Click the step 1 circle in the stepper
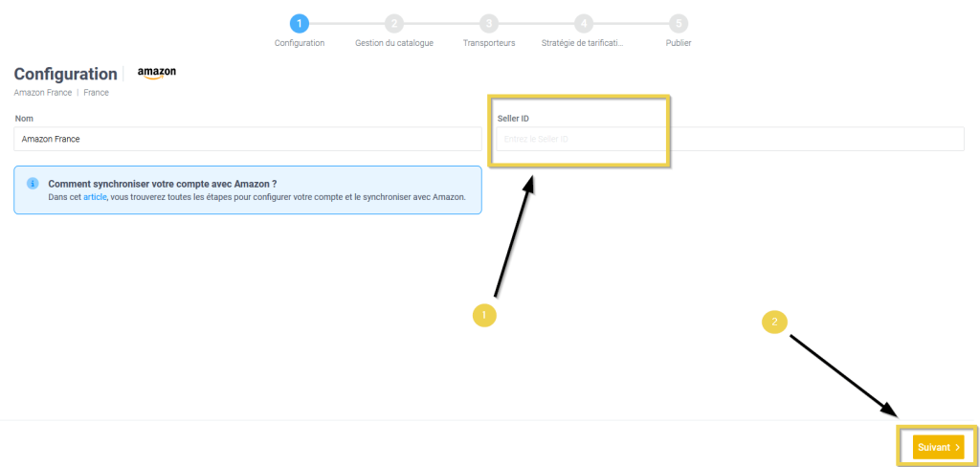 coord(300,24)
